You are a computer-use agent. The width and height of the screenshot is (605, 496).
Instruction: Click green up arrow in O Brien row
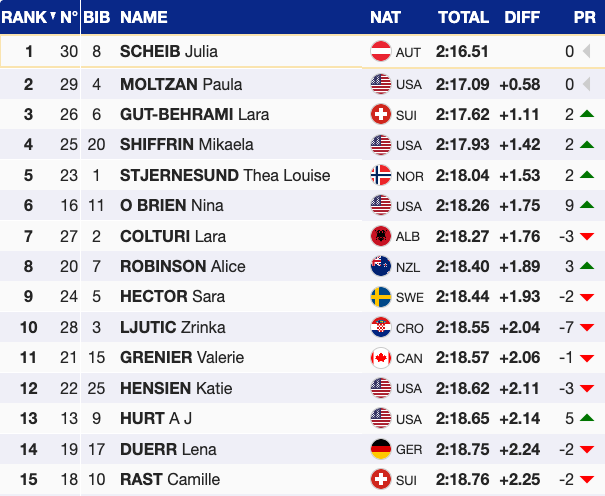[587, 206]
